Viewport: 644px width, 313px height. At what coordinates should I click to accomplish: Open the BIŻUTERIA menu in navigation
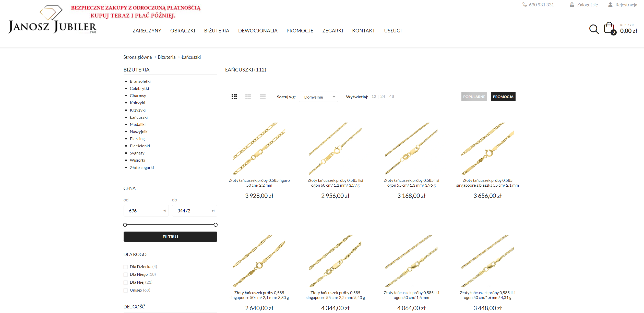click(217, 31)
